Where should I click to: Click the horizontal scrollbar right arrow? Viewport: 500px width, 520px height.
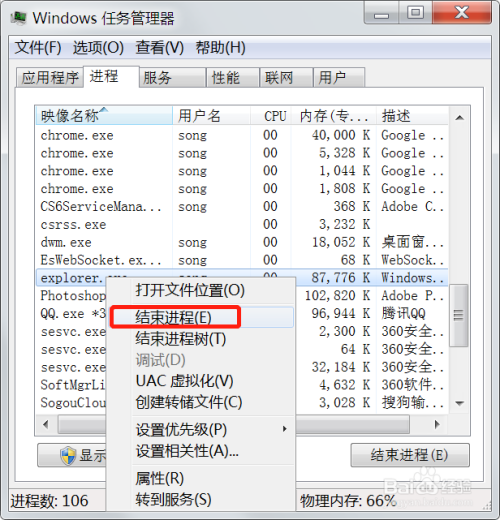[x=437, y=425]
